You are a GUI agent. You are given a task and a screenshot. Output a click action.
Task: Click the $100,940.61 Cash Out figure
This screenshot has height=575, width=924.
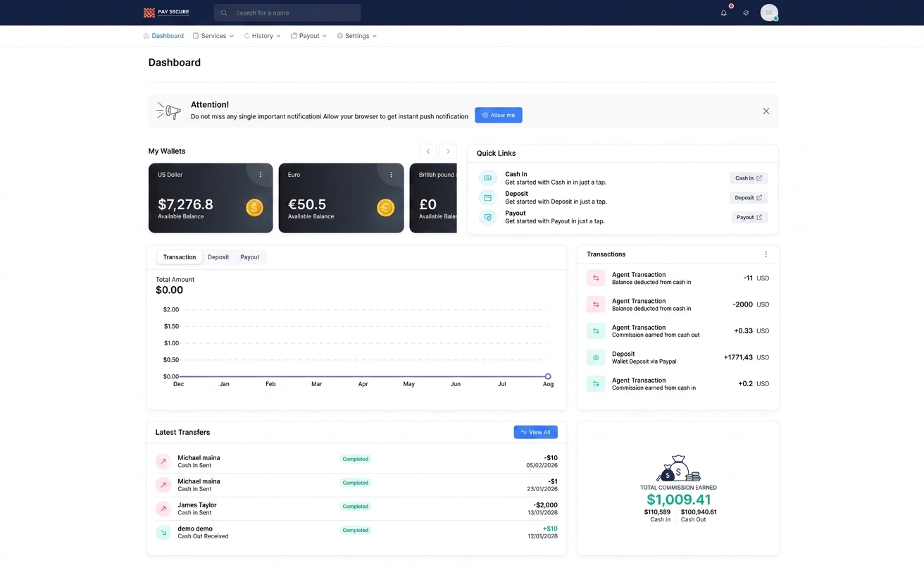point(699,512)
